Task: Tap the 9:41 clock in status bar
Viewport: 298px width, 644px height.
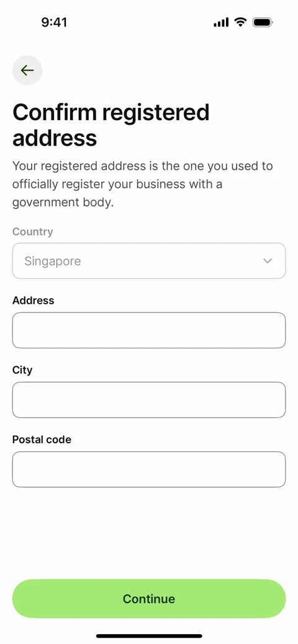Action: 54,22
